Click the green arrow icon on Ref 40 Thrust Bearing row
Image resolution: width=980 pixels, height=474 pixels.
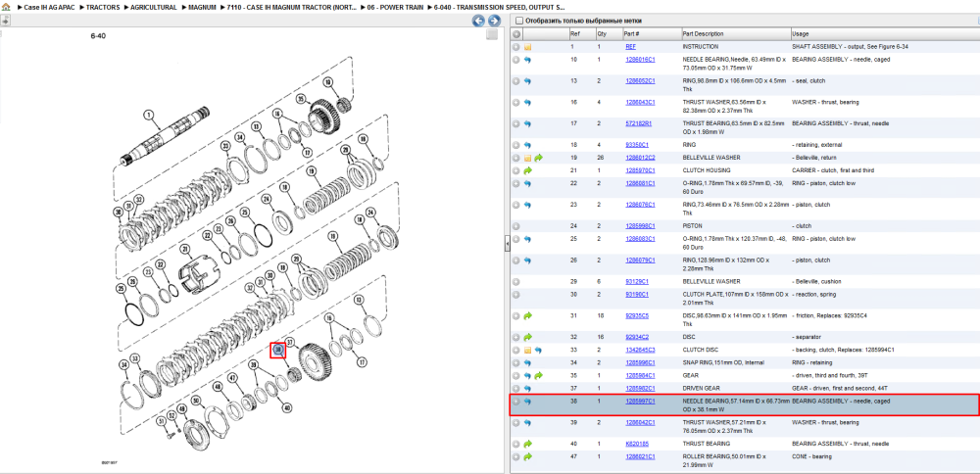(x=527, y=444)
